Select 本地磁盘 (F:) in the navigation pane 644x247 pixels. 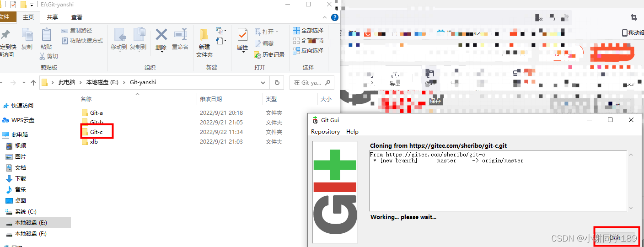26,234
